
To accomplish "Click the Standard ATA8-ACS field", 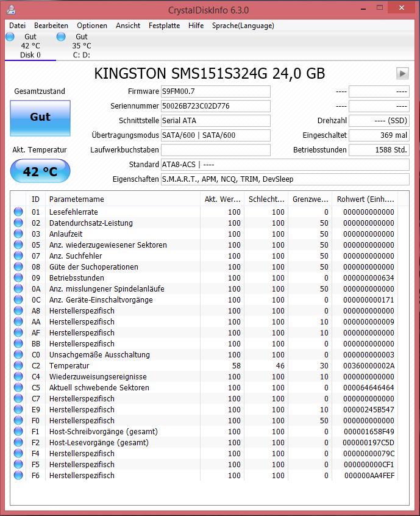I will (x=285, y=165).
